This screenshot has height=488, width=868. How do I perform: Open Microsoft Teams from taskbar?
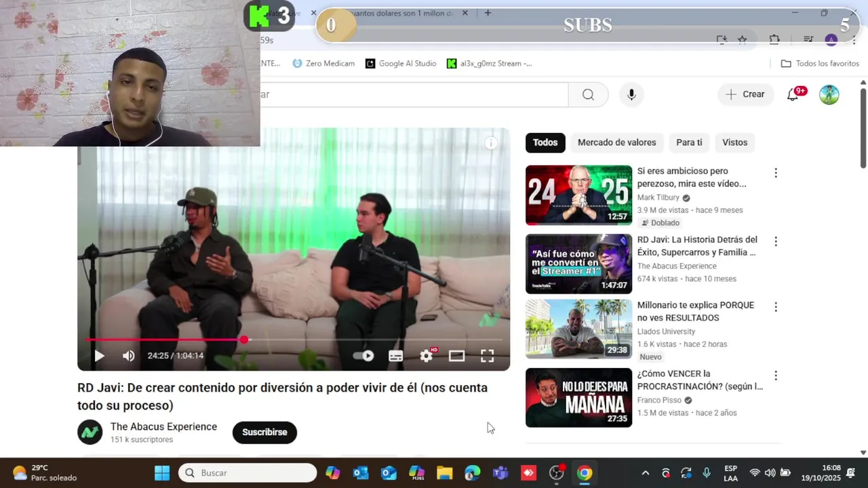[x=500, y=473]
